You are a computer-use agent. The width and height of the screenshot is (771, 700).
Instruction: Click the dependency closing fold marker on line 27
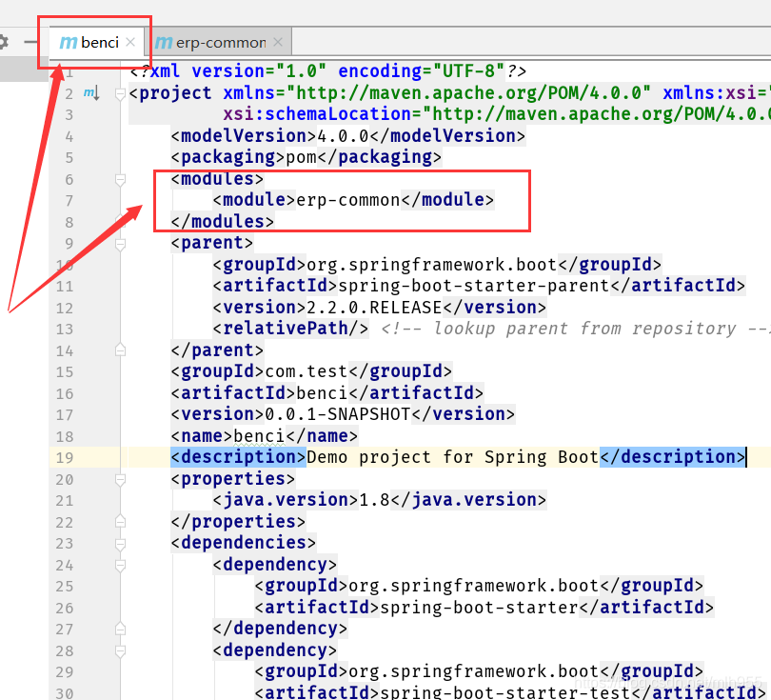120,630
